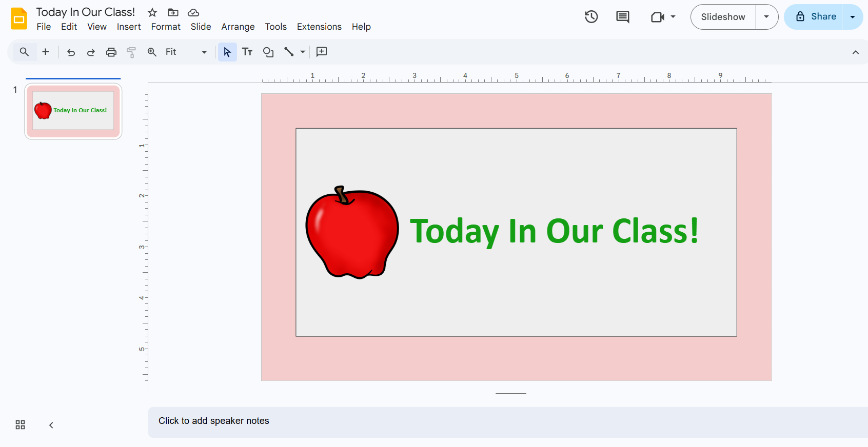Click the undo arrow icon
Image resolution: width=868 pixels, height=447 pixels.
coord(71,52)
